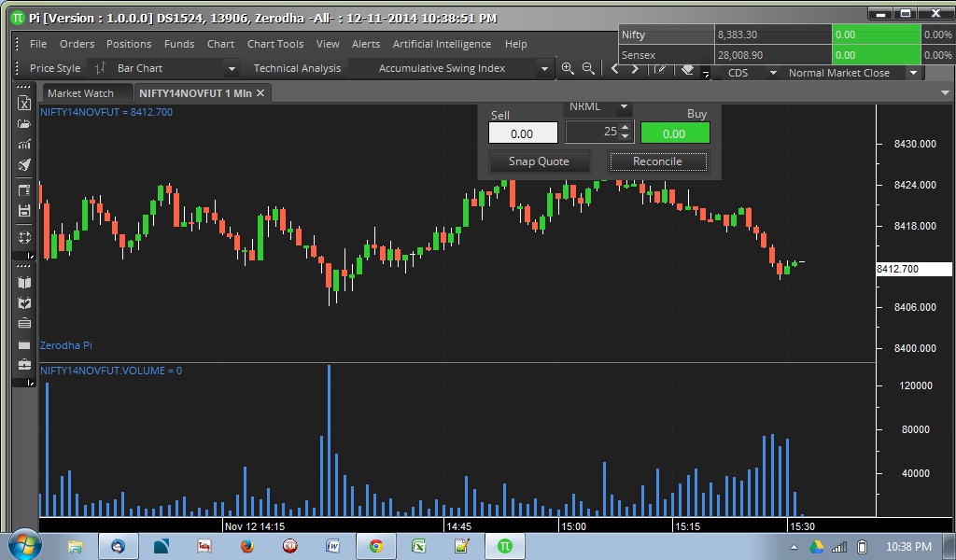Expand the lower sidebar toolbar overflow arrow

31,383
